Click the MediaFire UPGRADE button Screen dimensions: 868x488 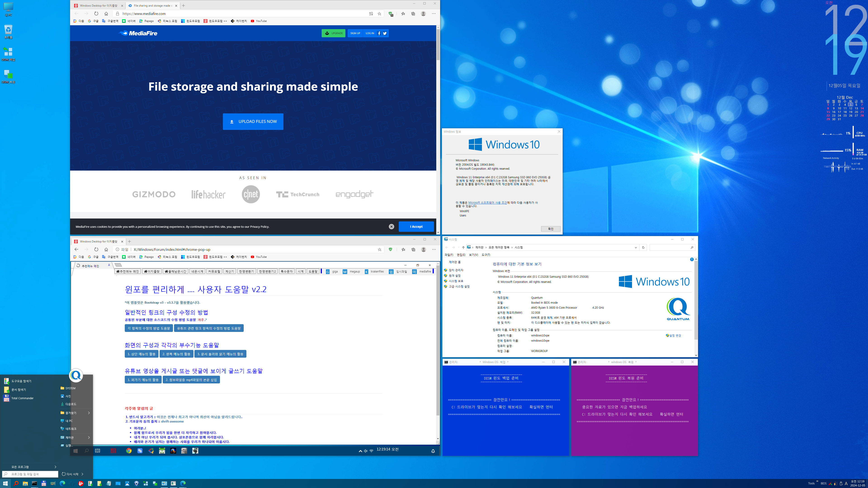tap(333, 33)
